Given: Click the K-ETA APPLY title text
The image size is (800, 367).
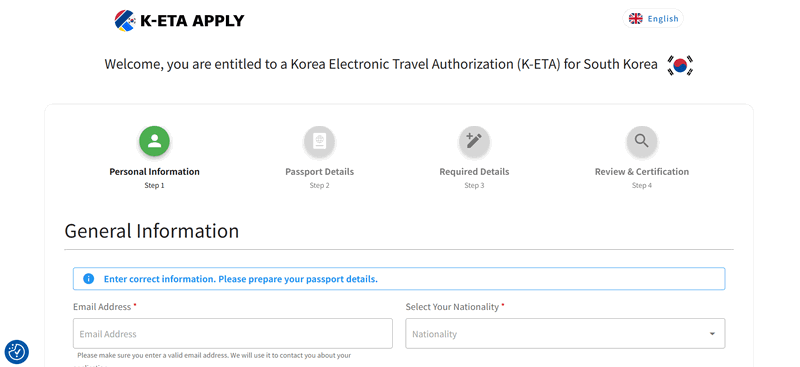Looking at the screenshot, I should pos(192,20).
